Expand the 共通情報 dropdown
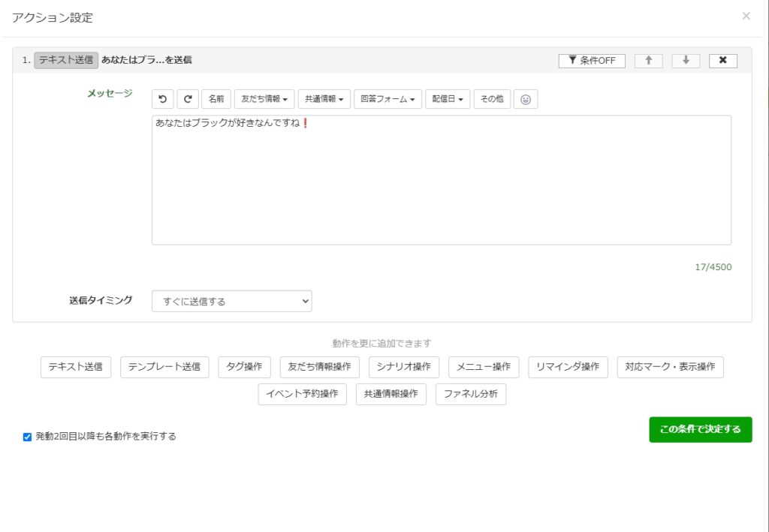Viewport: 769px width, 532px height. coord(324,99)
